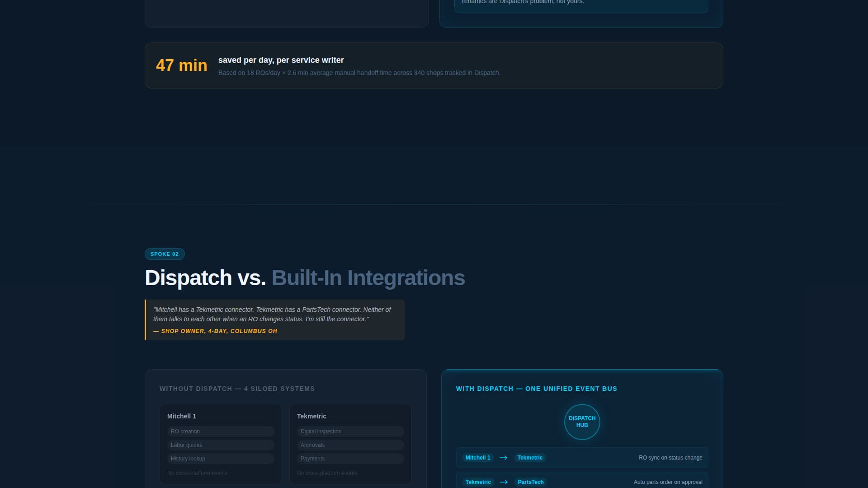Click the WITH DISPATCH event bus header
Screen dimensions: 868x488
pyautogui.click(x=536, y=388)
